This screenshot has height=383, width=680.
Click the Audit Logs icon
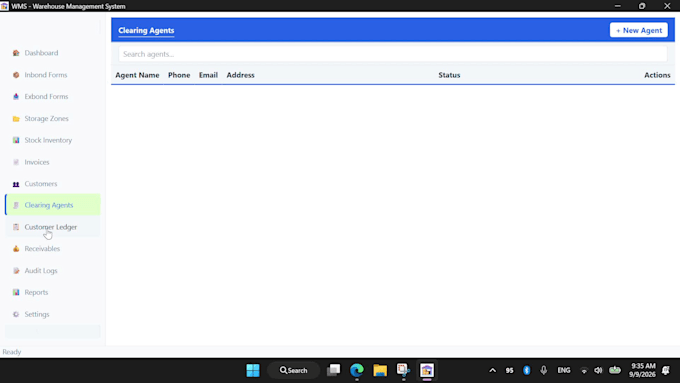point(16,271)
